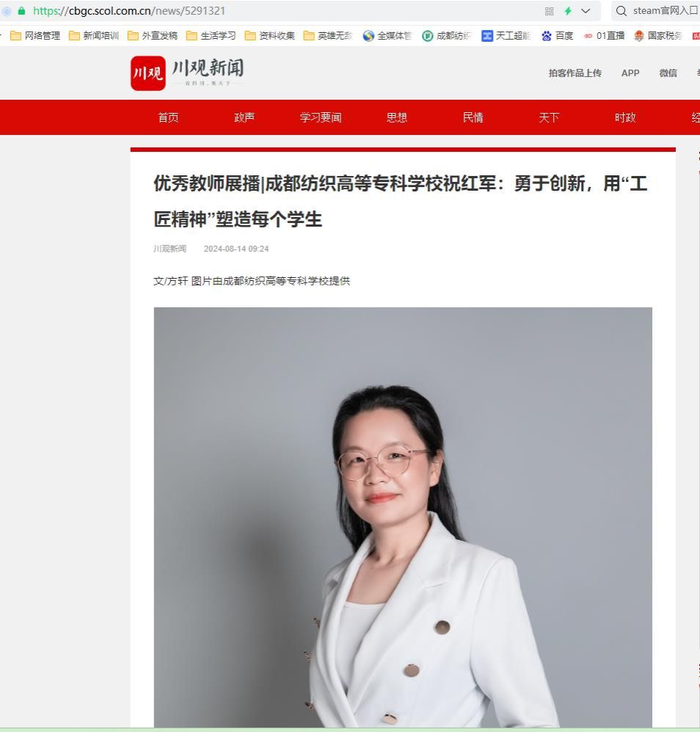Click the steam官网入口 search field
Viewport: 700px width, 732px height.
[656, 11]
